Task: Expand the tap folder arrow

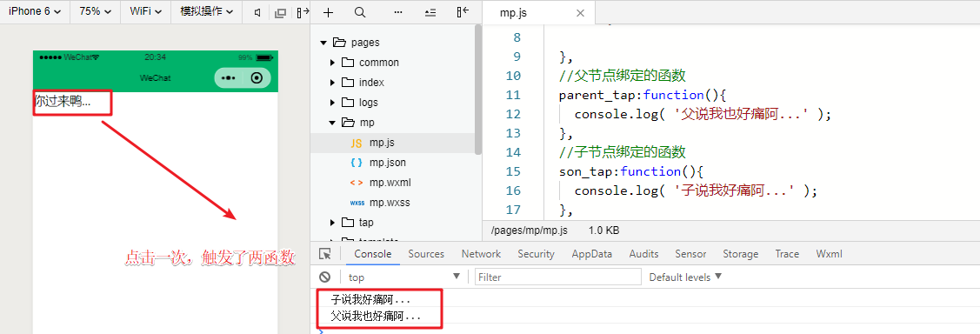Action: pos(333,223)
